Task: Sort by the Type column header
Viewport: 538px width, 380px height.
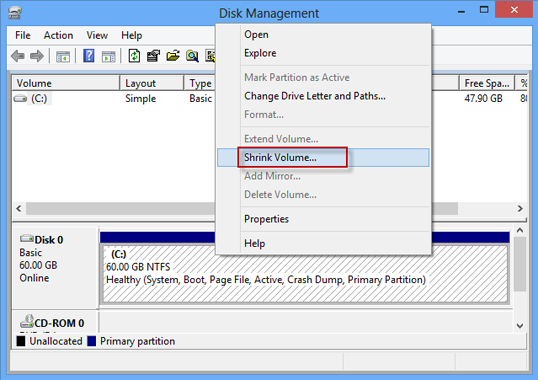Action: tap(200, 83)
